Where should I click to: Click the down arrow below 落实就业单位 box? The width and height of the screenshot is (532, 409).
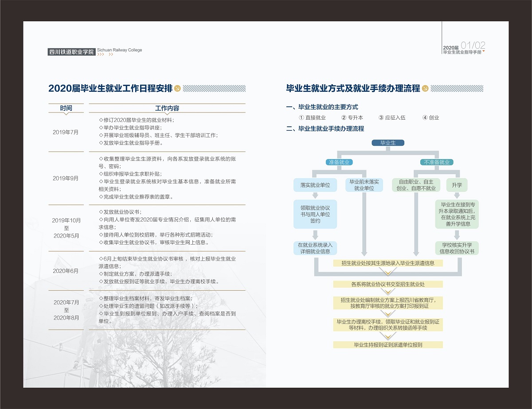(315, 195)
